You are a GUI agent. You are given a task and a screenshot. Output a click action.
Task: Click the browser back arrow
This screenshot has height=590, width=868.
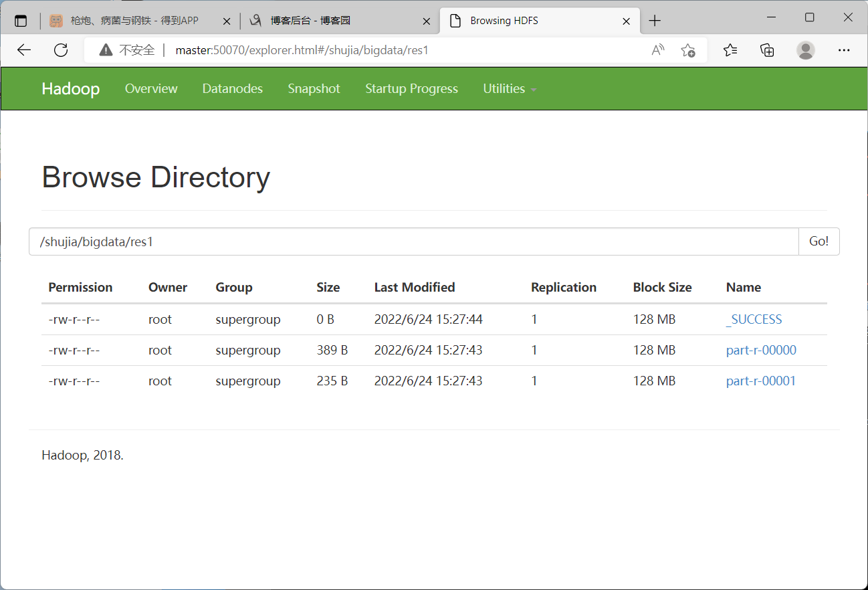point(24,50)
